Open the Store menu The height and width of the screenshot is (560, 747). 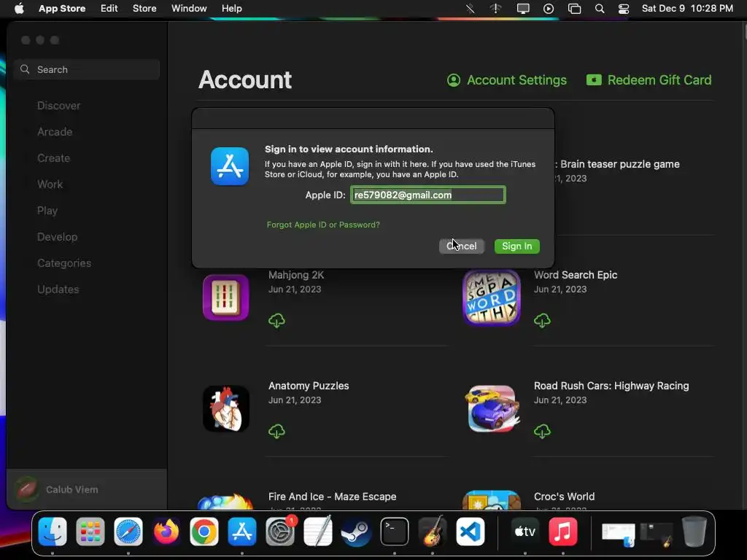144,9
